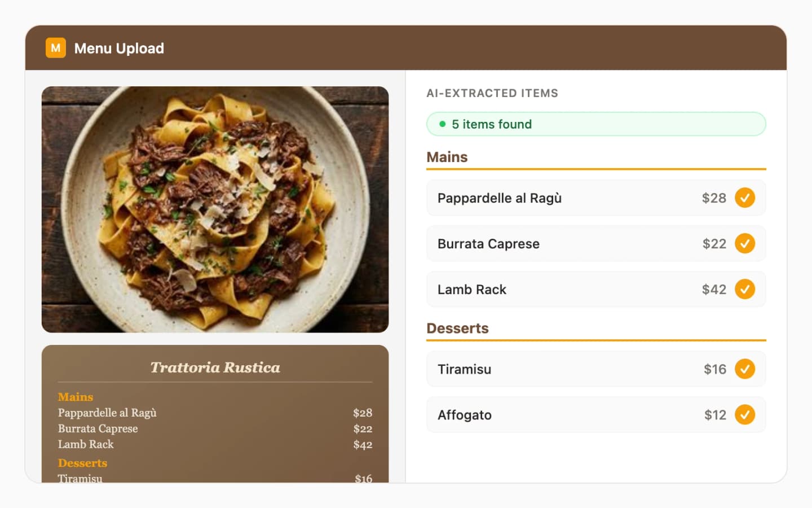Toggle approval for the Lamb Rack item
The image size is (812, 508).
point(745,289)
